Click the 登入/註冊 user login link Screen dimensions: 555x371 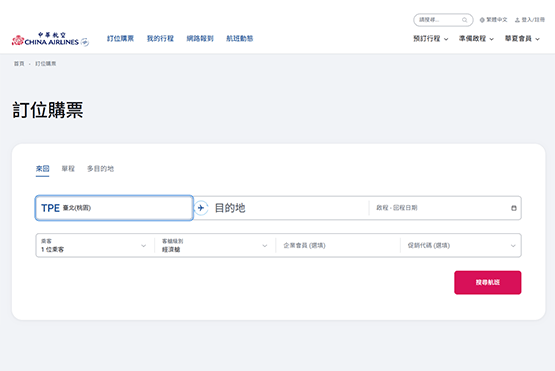530,20
